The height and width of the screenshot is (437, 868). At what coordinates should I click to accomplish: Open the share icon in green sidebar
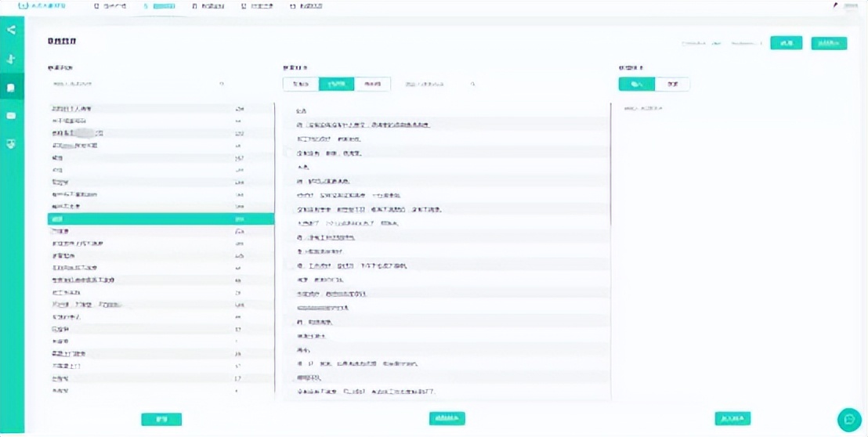point(12,30)
